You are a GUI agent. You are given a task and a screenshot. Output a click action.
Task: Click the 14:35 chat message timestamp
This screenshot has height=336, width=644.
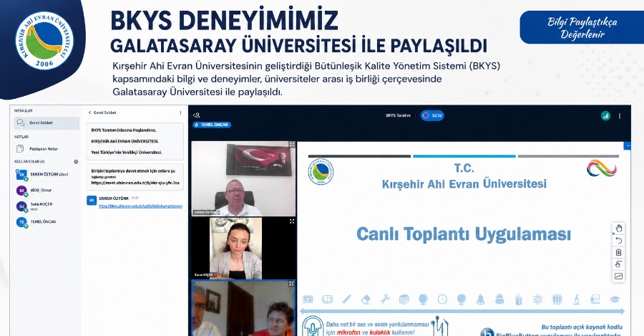click(135, 198)
